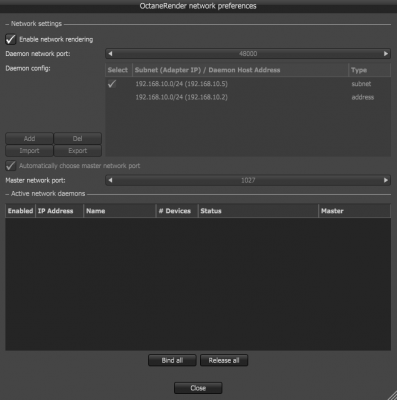Click the Bind all button
This screenshot has width=397, height=400.
[x=172, y=360]
